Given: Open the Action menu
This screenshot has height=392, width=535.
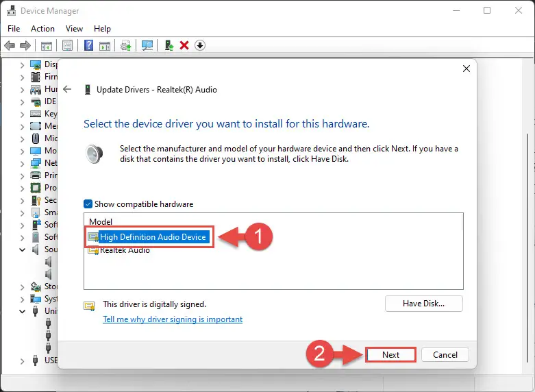Looking at the screenshot, I should [42, 29].
